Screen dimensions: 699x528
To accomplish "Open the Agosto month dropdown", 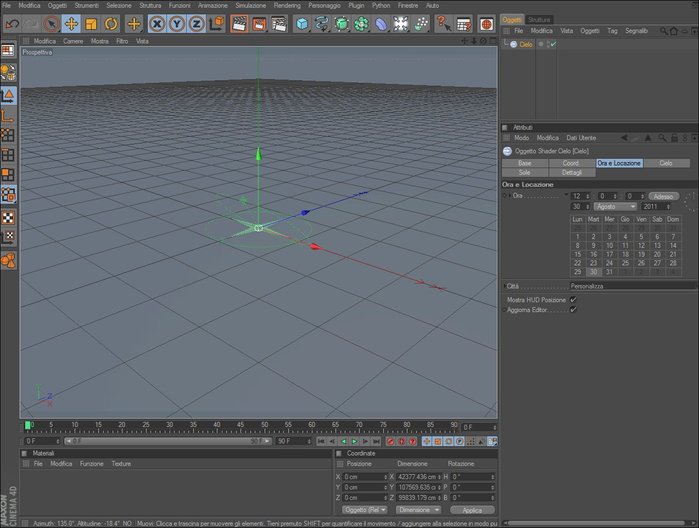I will click(615, 206).
